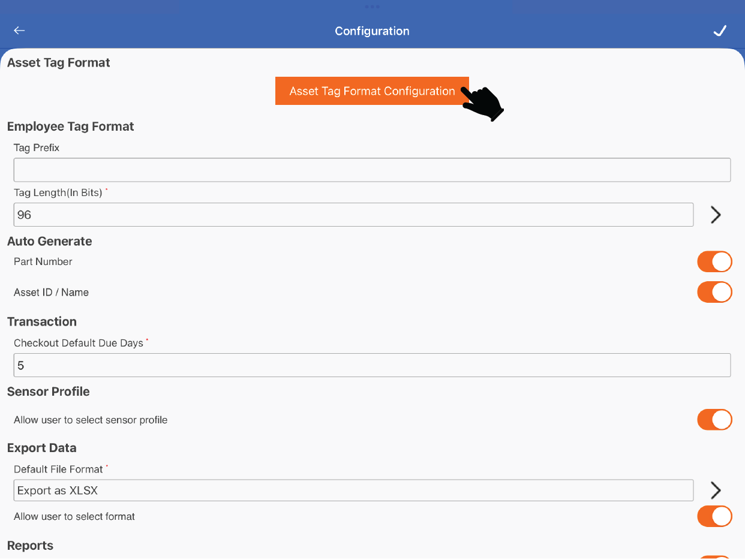Screen dimensions: 745x560
Task: Disable Asset ID / Name auto generate
Action: click(714, 293)
